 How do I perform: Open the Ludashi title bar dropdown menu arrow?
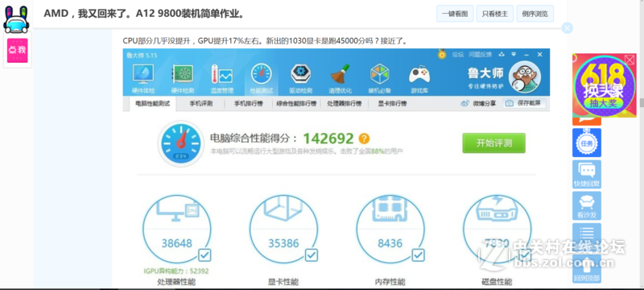[514, 54]
